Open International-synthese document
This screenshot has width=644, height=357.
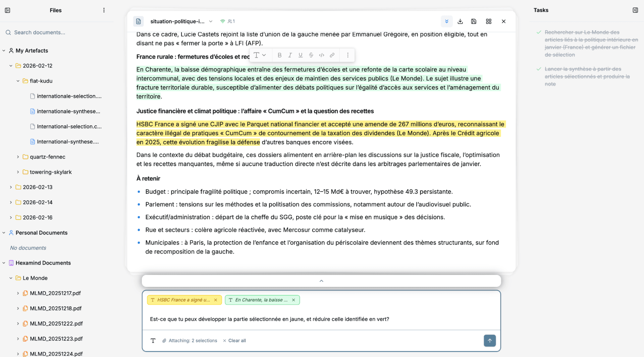[x=64, y=142]
